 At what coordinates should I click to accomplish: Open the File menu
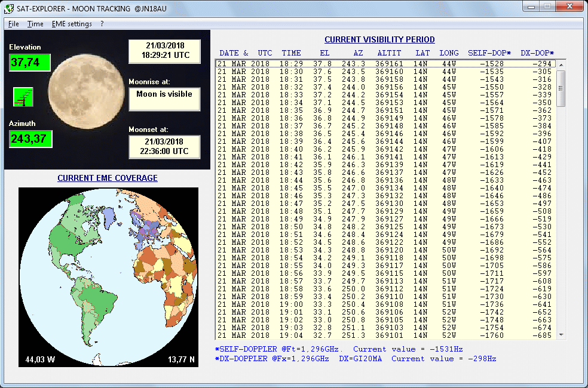tap(14, 24)
